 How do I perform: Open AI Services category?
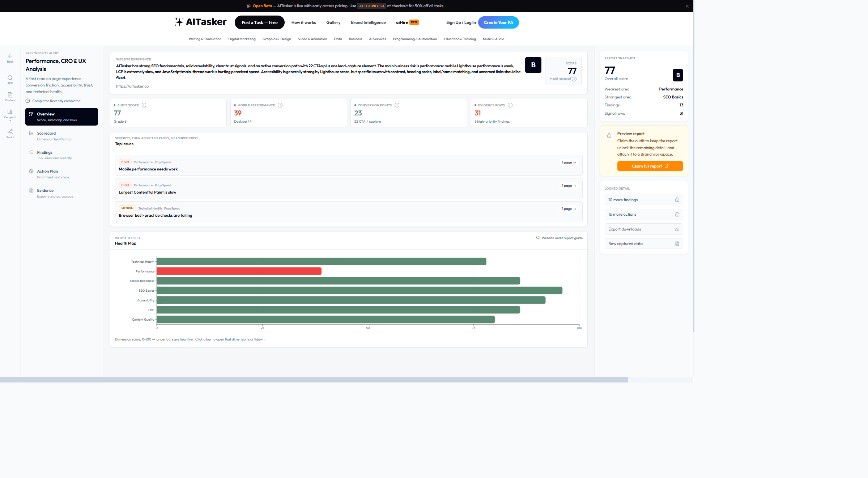(x=377, y=39)
